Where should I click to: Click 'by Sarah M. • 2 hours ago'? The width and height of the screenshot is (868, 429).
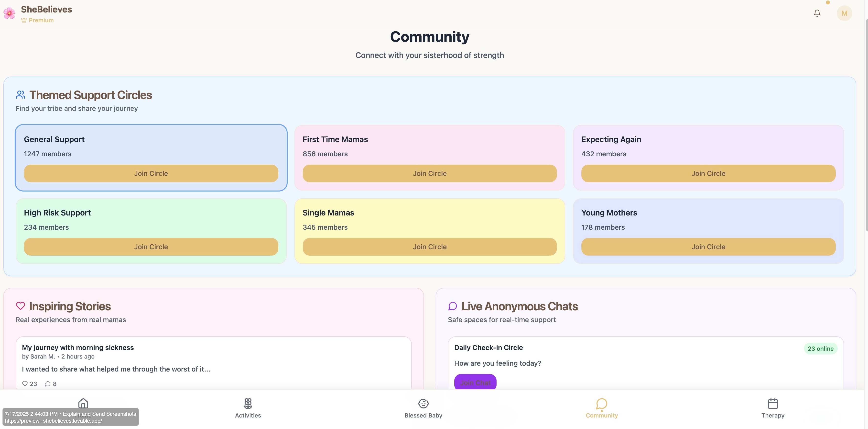pyautogui.click(x=58, y=357)
